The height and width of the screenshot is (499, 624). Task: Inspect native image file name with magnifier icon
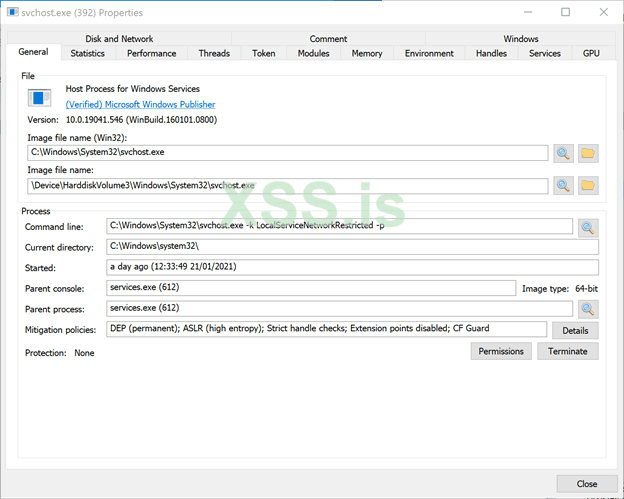click(x=563, y=185)
